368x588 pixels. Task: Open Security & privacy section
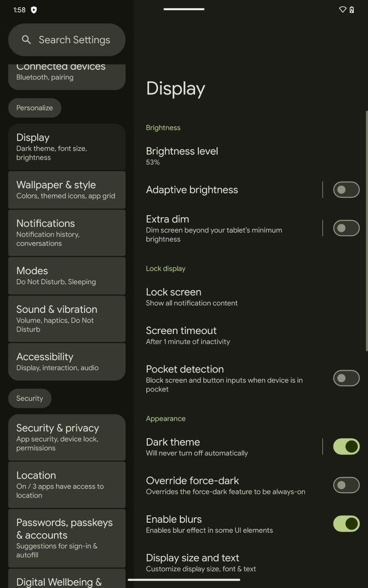[x=67, y=437]
